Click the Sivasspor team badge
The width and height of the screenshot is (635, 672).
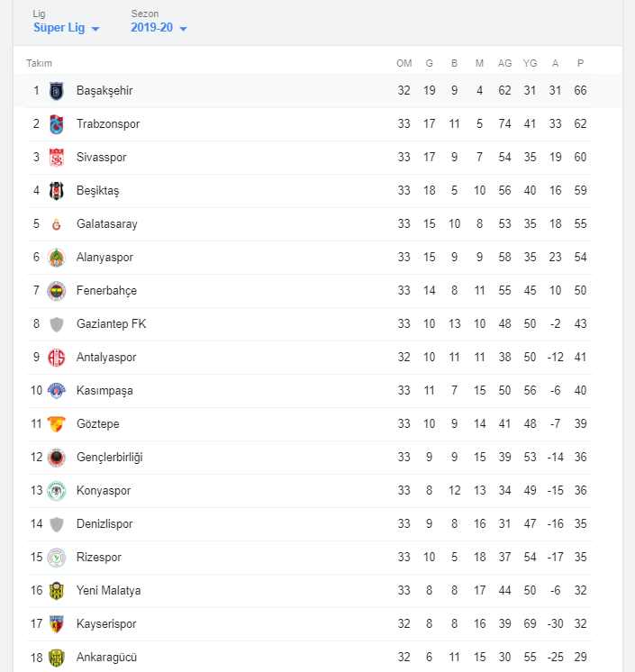57,158
